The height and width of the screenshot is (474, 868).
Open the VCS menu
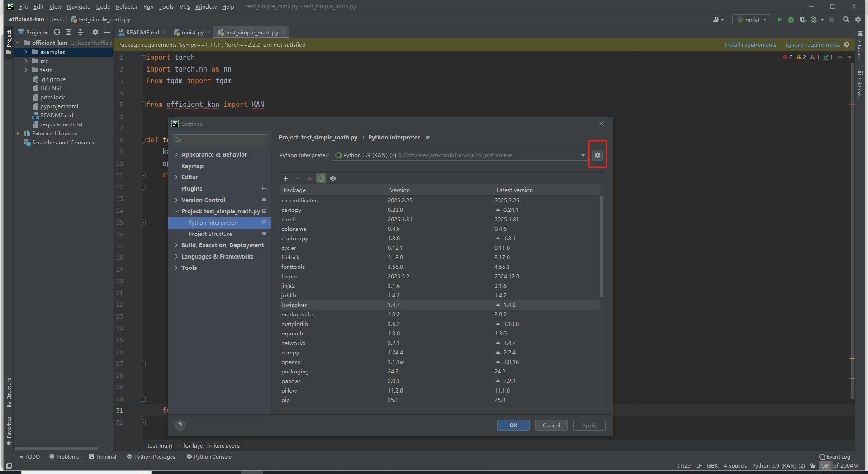[x=185, y=6]
